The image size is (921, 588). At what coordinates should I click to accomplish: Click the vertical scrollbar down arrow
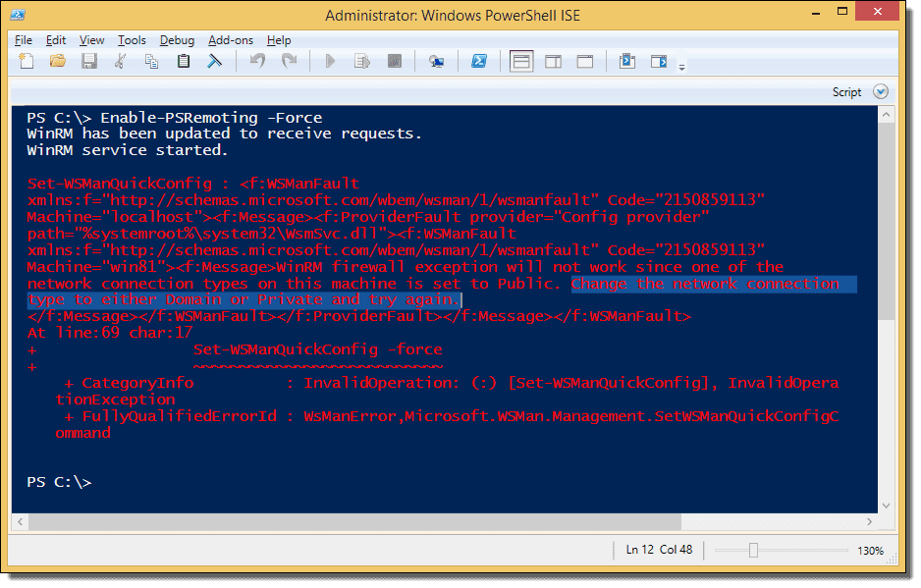[x=887, y=506]
